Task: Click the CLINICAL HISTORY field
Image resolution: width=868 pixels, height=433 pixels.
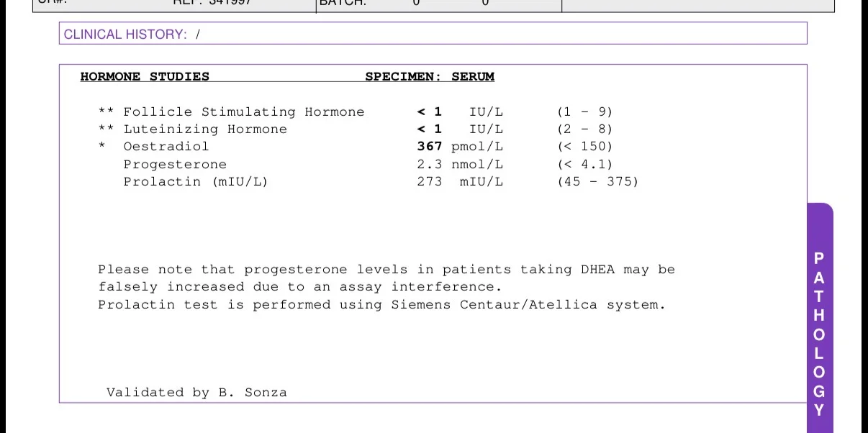Action: pos(433,33)
